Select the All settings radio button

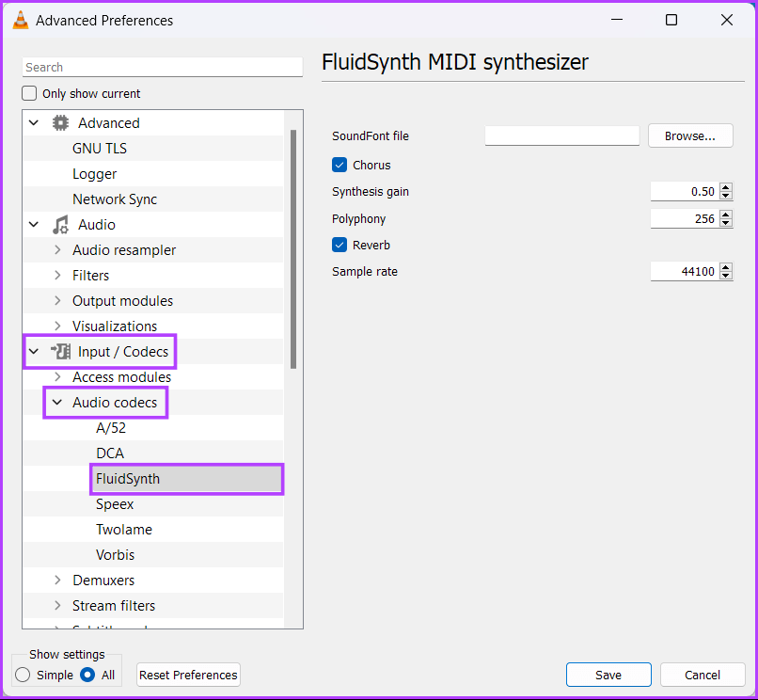[87, 675]
